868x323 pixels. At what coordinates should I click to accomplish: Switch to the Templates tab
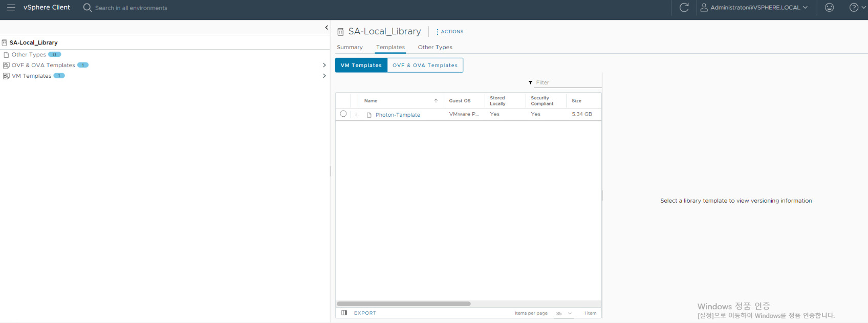(390, 47)
